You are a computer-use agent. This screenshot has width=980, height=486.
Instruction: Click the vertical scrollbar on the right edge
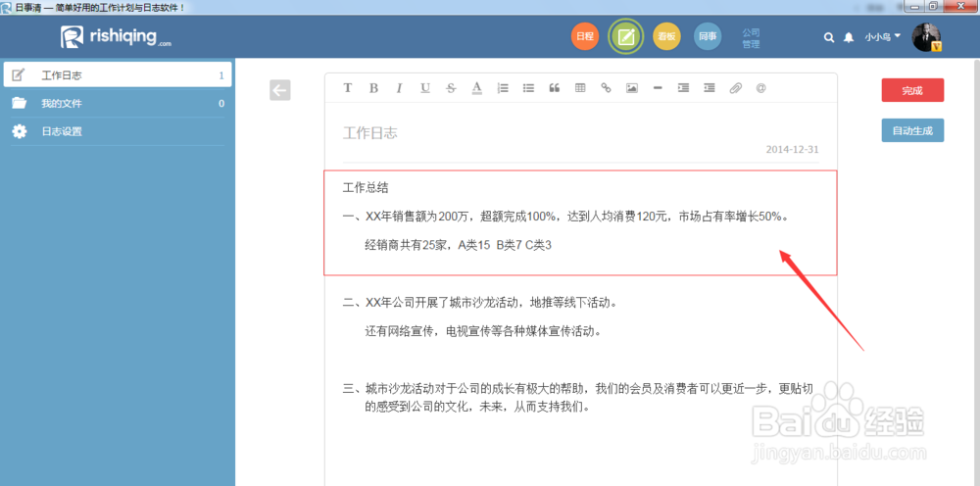point(976,271)
